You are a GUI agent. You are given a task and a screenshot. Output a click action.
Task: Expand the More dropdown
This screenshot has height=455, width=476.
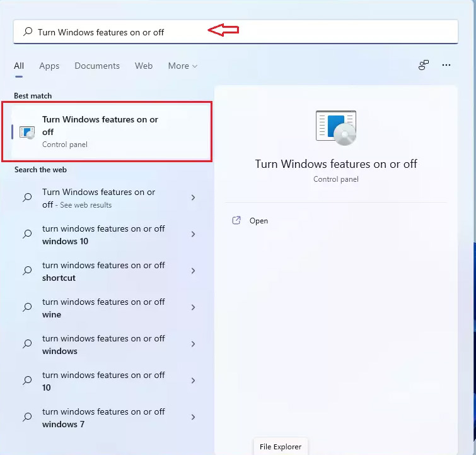(x=182, y=66)
